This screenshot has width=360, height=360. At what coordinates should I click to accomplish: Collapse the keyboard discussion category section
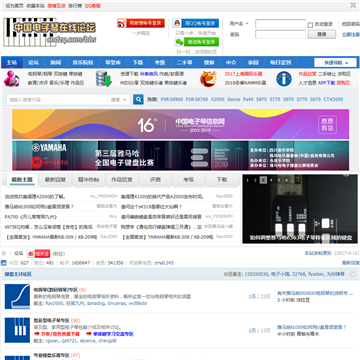tap(352, 274)
